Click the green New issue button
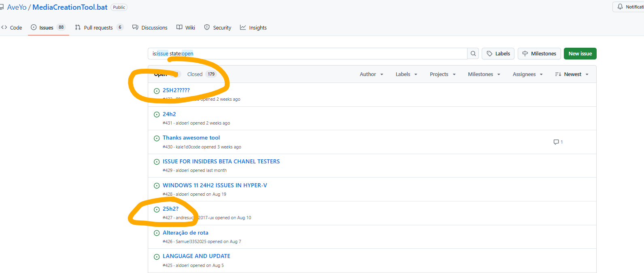The image size is (644, 273). point(580,54)
